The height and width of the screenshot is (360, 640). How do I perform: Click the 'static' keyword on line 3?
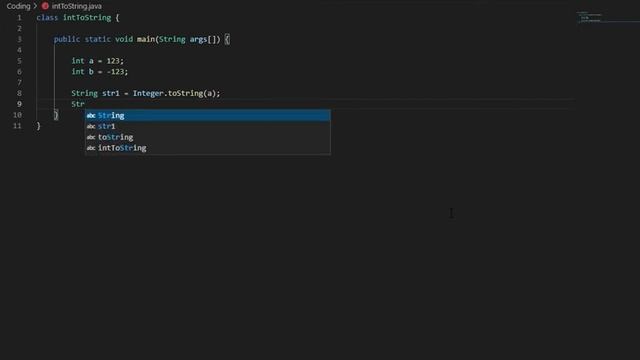(x=98, y=40)
